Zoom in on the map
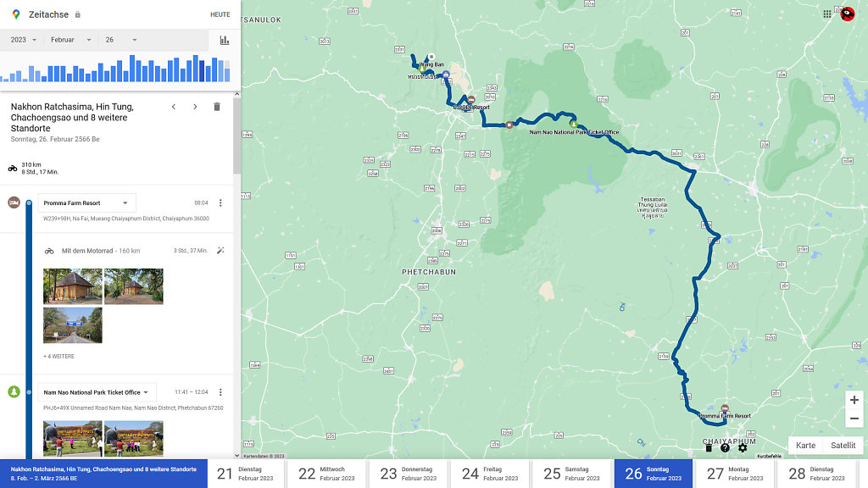868x488 pixels. (x=854, y=400)
